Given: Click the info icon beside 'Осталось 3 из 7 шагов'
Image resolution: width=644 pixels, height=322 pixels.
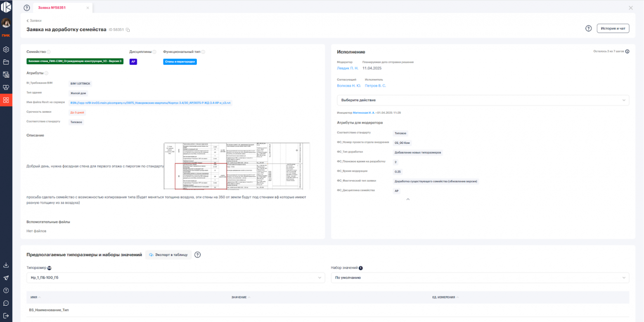Looking at the screenshot, I should coord(627,52).
